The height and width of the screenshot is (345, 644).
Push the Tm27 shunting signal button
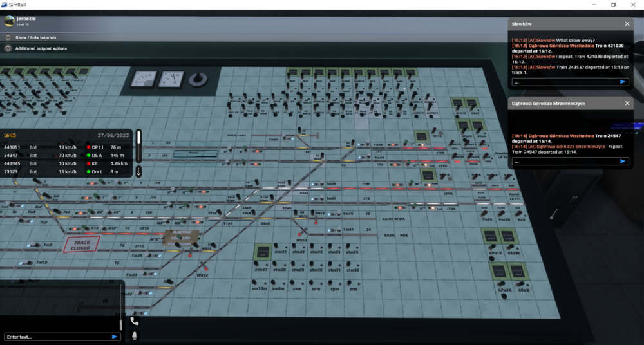coord(321,197)
